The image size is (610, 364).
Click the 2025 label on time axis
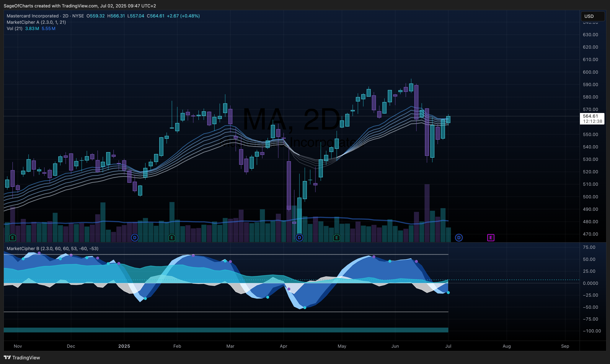click(x=124, y=346)
